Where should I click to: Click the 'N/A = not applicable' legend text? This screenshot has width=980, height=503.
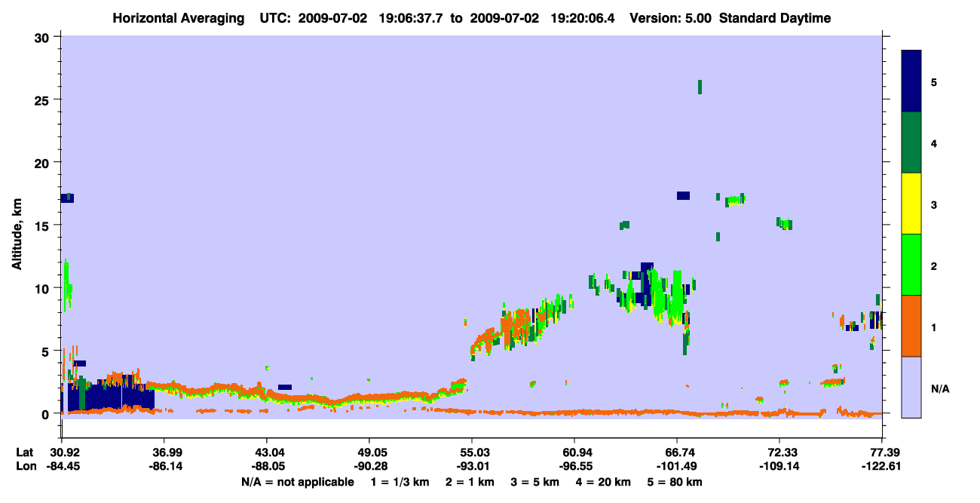tap(297, 482)
